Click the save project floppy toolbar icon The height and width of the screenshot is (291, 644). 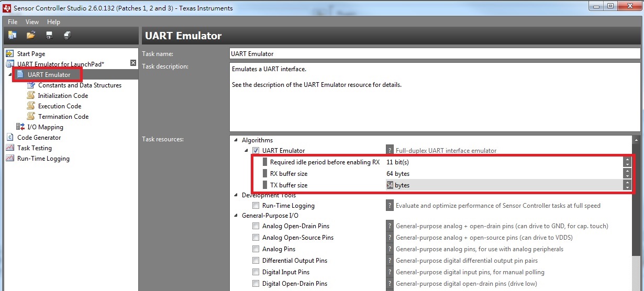[x=49, y=35]
